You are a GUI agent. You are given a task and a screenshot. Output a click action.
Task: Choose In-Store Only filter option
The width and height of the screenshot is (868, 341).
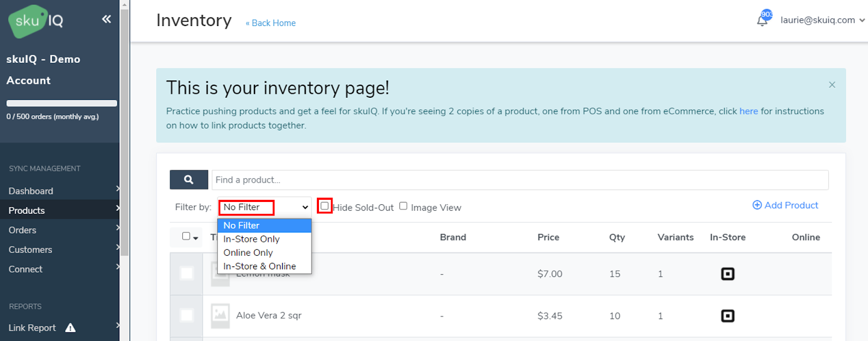click(252, 239)
